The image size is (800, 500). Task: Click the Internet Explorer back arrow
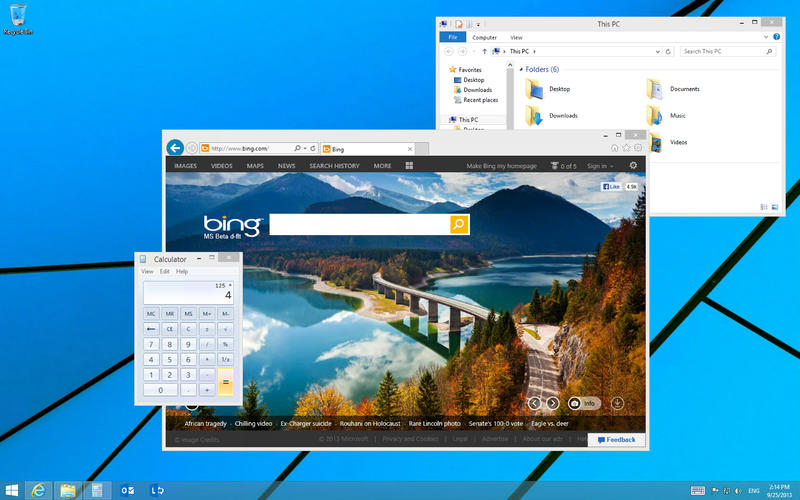175,147
